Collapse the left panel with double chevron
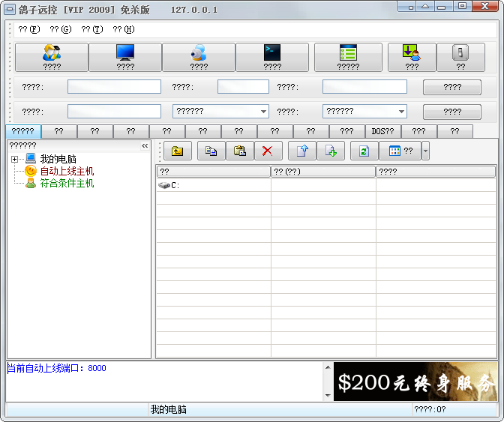This screenshot has height=422, width=504. 145,146
